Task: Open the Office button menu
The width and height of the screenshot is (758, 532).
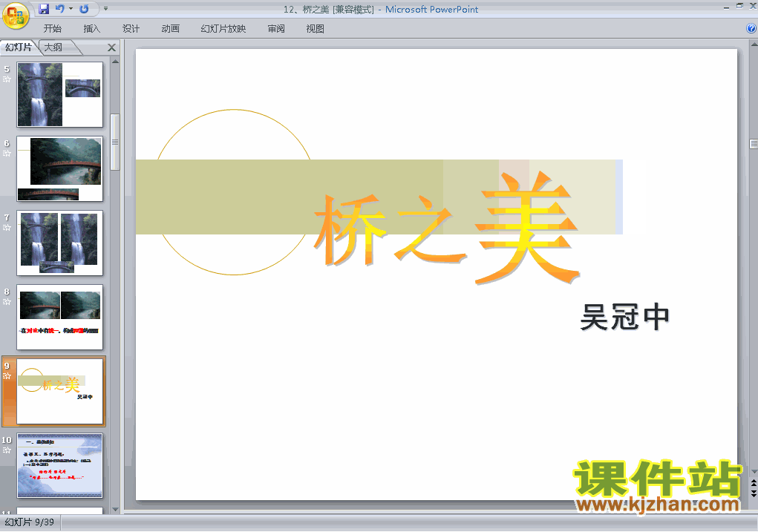Action: [16, 16]
